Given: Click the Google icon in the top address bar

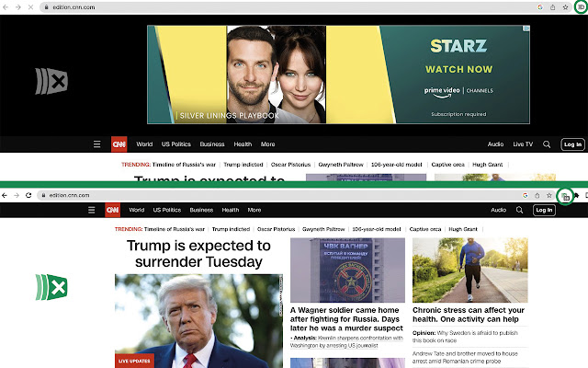Looking at the screenshot, I should tap(540, 7).
